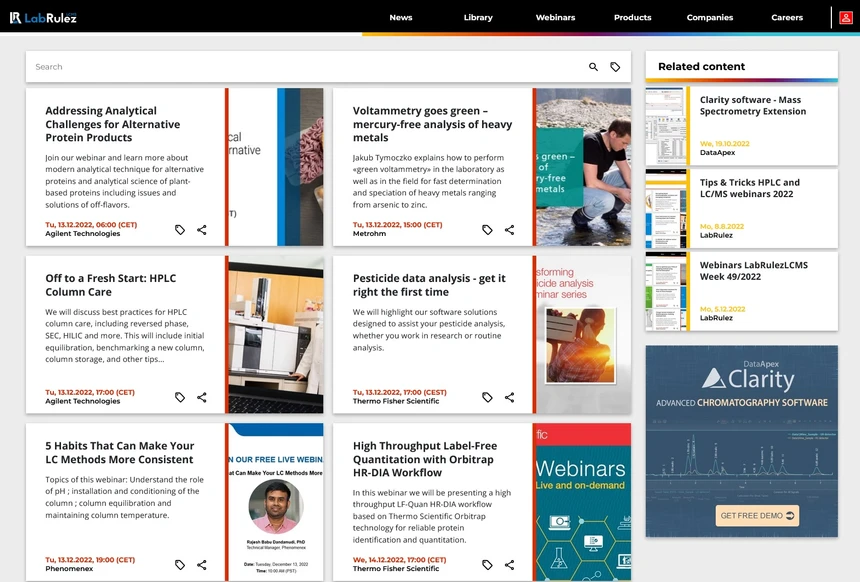Image resolution: width=860 pixels, height=582 pixels.
Task: Open the Library menu
Action: 478,18
